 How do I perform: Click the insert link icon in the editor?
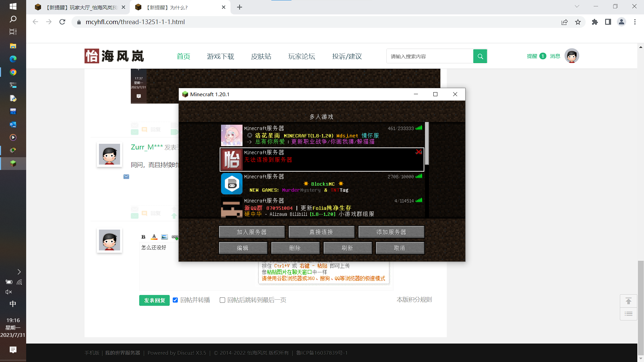tap(175, 237)
